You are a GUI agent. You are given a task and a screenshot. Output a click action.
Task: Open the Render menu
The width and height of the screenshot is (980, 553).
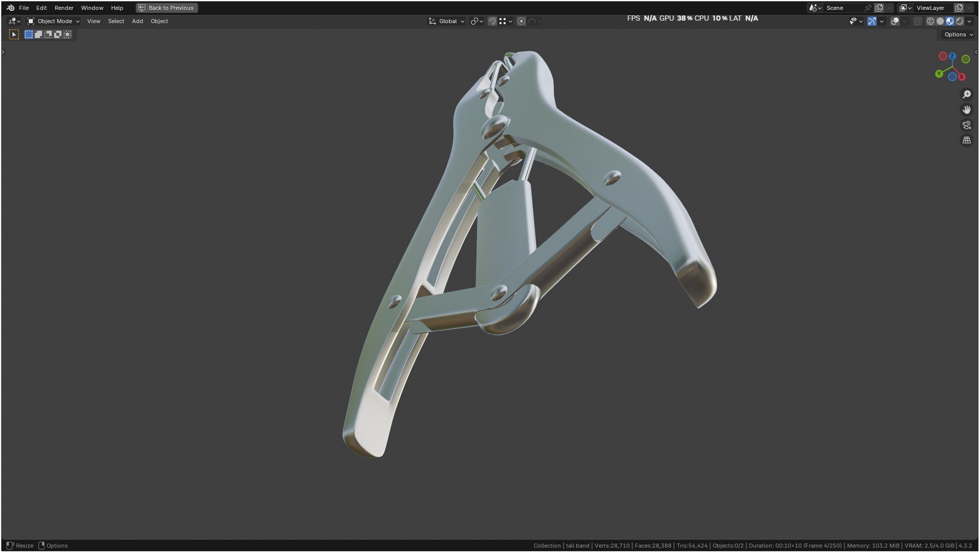click(64, 8)
